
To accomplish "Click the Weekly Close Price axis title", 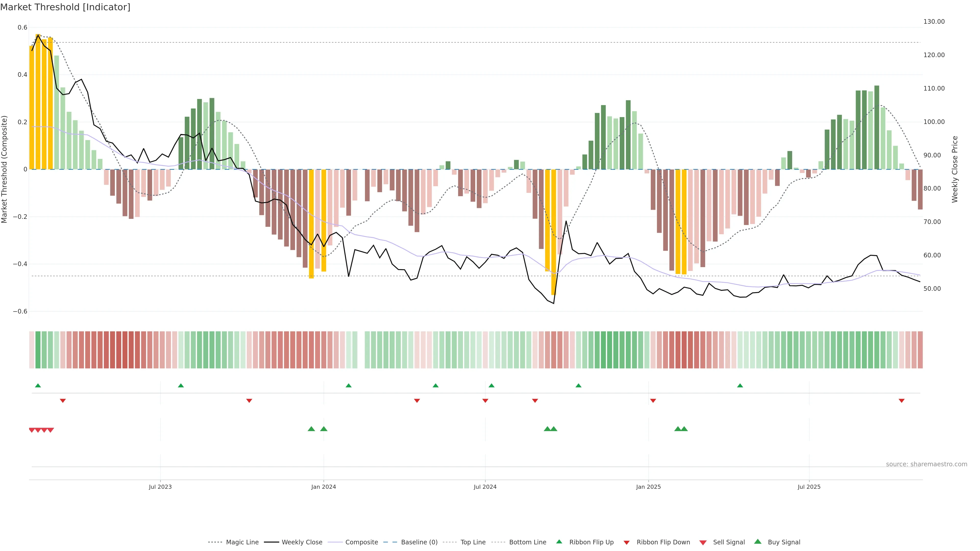I will [954, 169].
